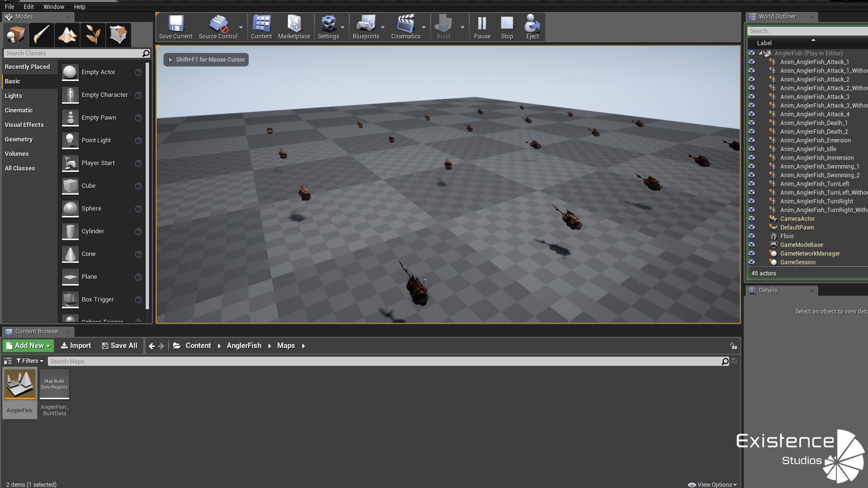This screenshot has width=868, height=488.
Task: Switch to Landscape mode icon
Action: 67,35
